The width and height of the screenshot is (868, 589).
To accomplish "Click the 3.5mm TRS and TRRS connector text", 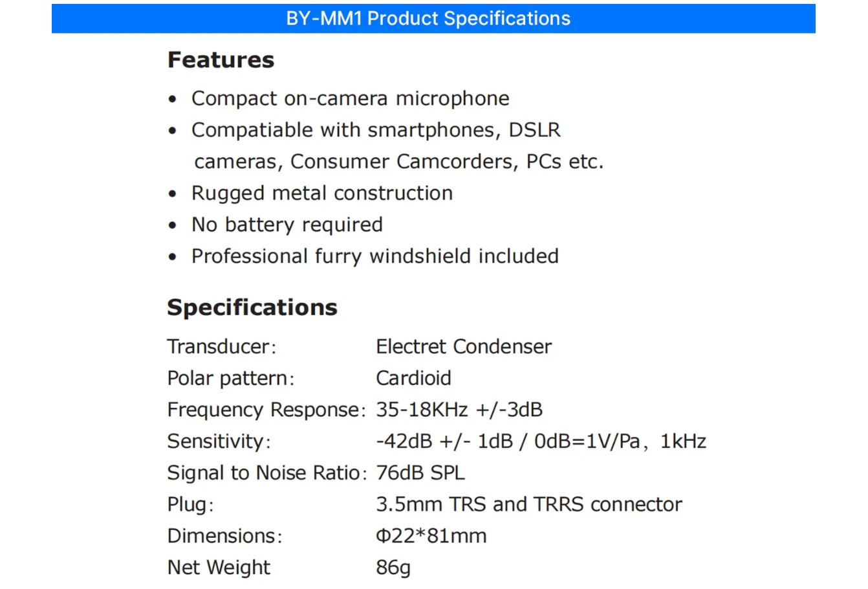I will (529, 504).
